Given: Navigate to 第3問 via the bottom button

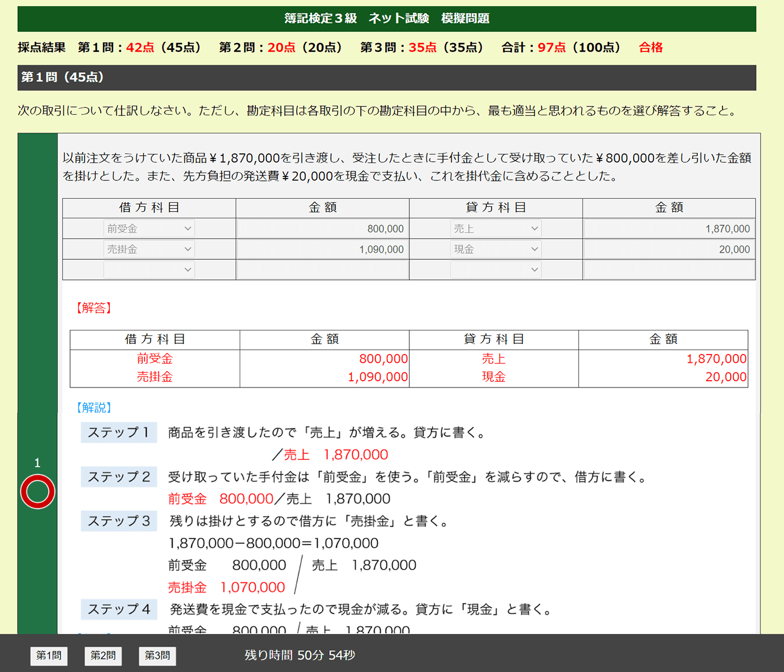Looking at the screenshot, I should 157,656.
